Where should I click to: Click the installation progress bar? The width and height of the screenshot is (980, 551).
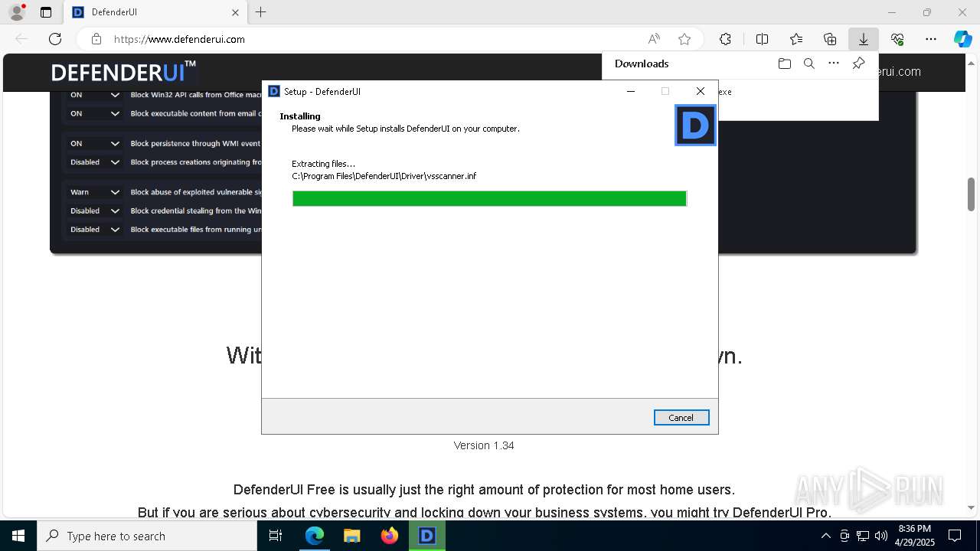click(x=489, y=199)
